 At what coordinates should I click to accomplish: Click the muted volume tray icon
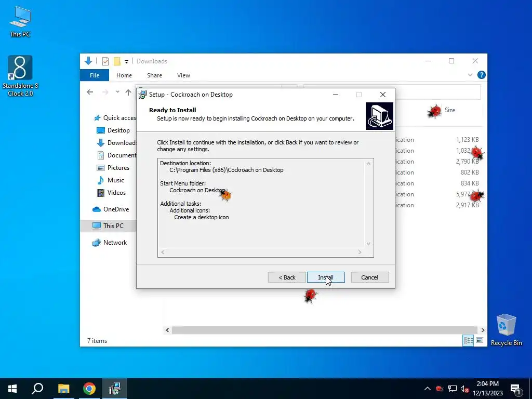(464, 389)
